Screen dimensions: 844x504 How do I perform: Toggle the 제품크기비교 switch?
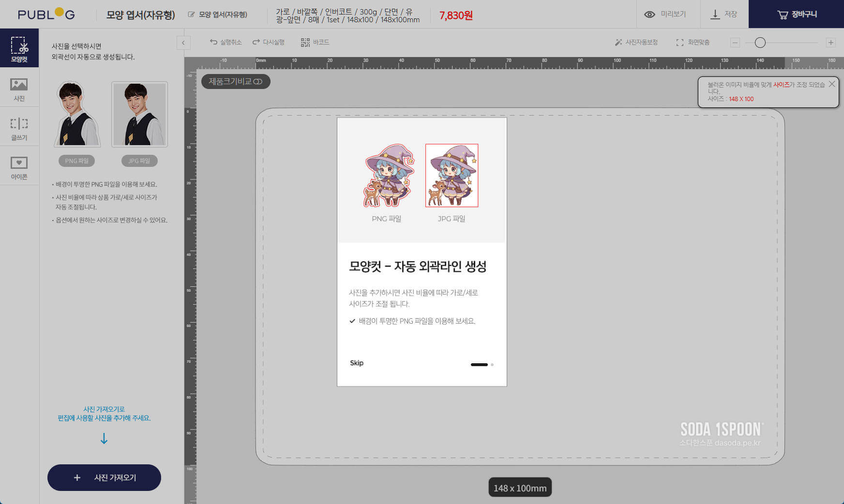coord(258,82)
